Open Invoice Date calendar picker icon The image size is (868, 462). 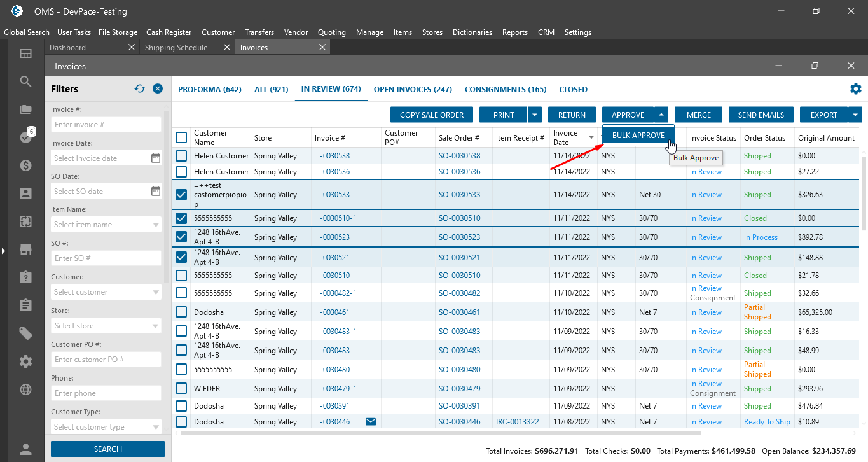click(156, 158)
